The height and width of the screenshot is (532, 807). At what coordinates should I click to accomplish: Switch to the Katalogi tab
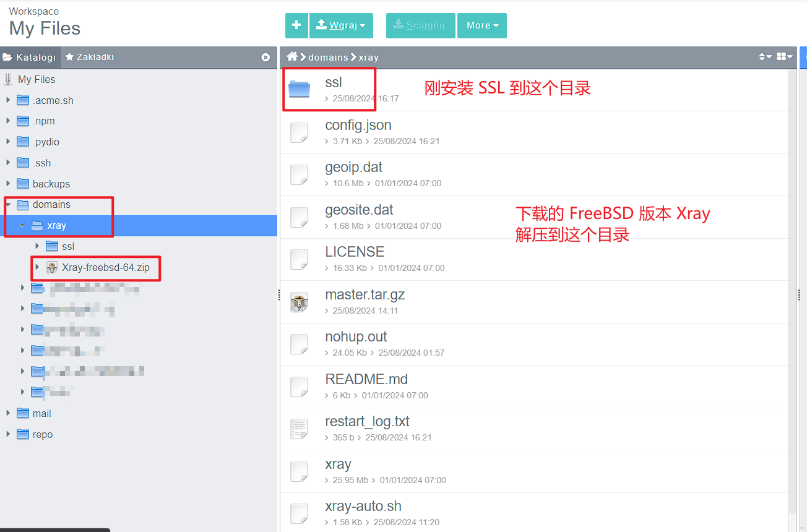coord(30,57)
